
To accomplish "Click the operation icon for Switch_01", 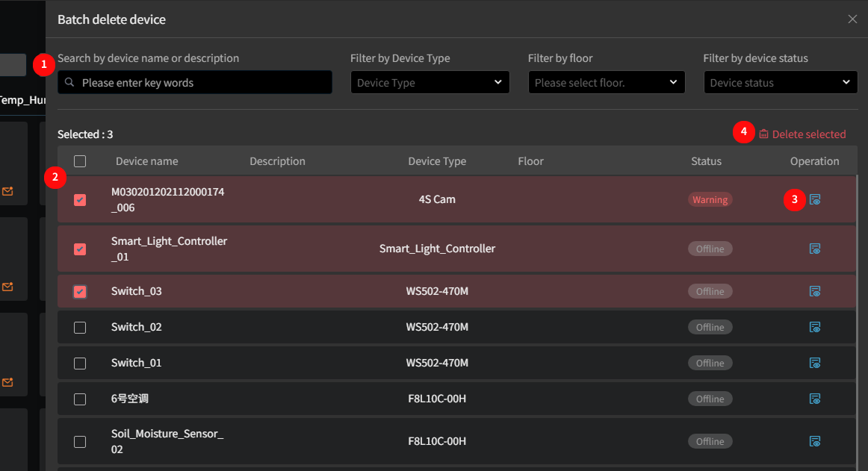I will pos(815,363).
